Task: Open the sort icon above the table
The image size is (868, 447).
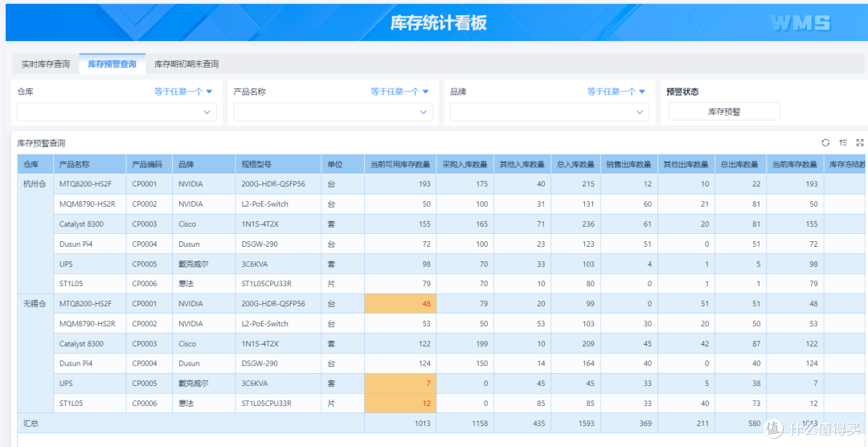Action: point(843,143)
